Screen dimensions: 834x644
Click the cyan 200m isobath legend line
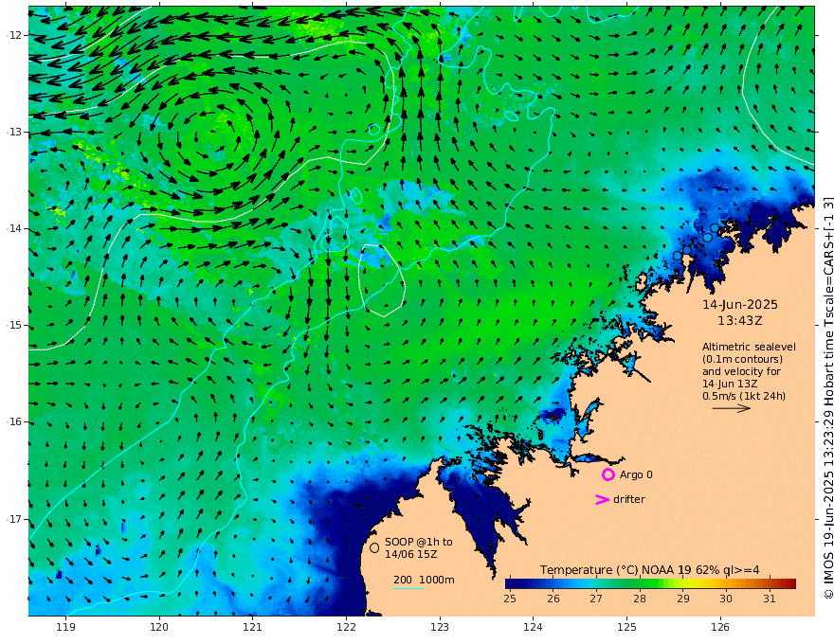[408, 589]
